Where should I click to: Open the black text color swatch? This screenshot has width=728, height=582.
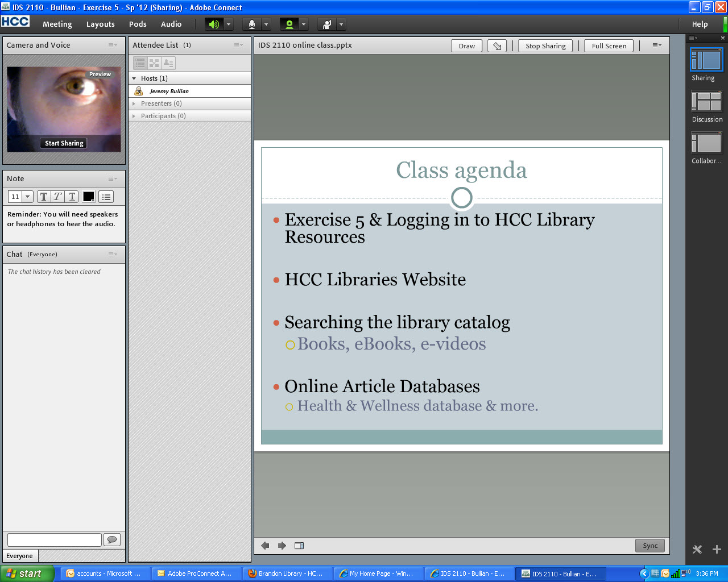pyautogui.click(x=89, y=197)
